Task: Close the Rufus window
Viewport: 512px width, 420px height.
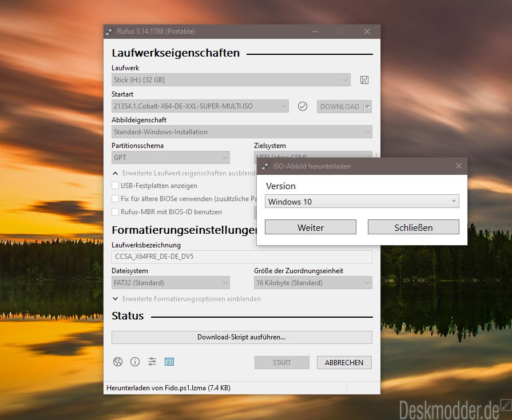Action: coord(367,31)
